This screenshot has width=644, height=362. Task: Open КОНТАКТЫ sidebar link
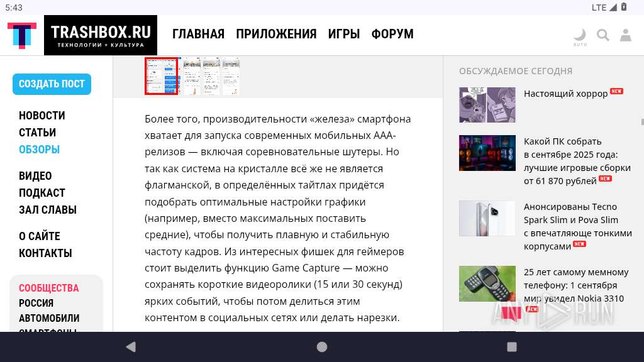[45, 253]
